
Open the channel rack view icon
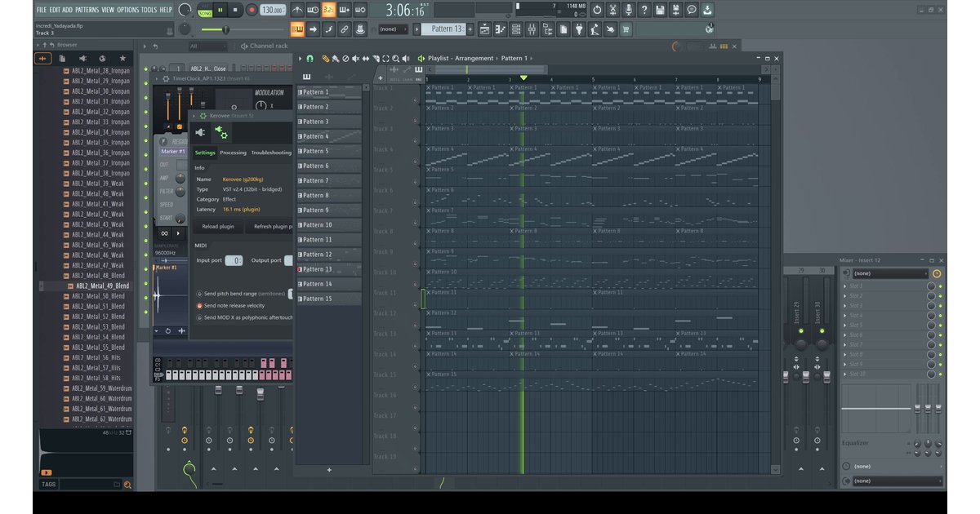[516, 29]
